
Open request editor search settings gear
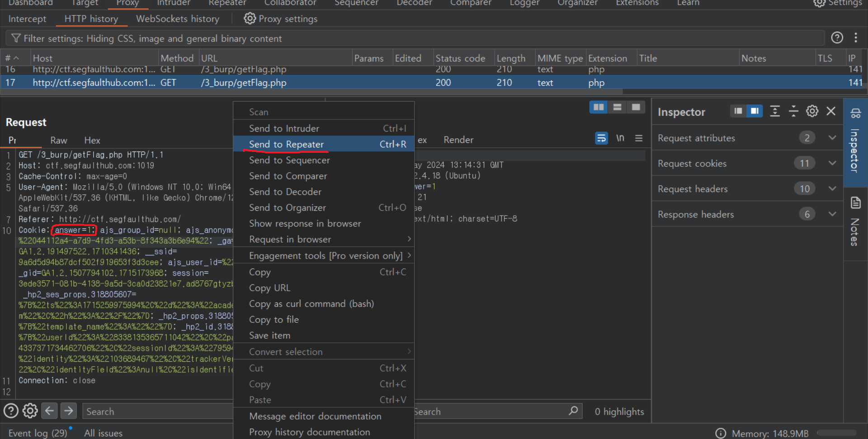click(x=30, y=411)
